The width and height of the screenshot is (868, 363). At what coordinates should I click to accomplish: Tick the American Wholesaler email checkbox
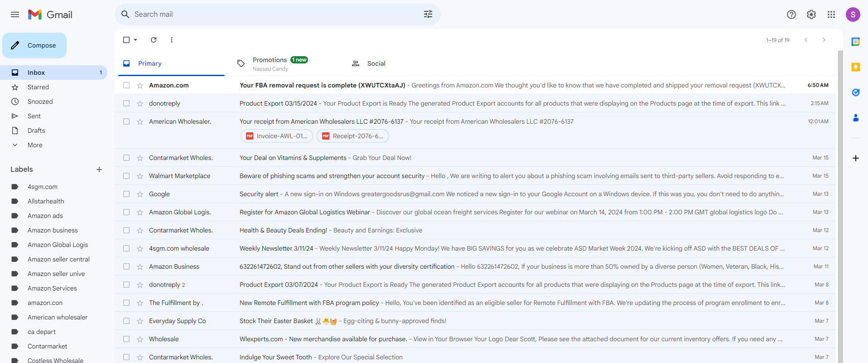pyautogui.click(x=126, y=121)
